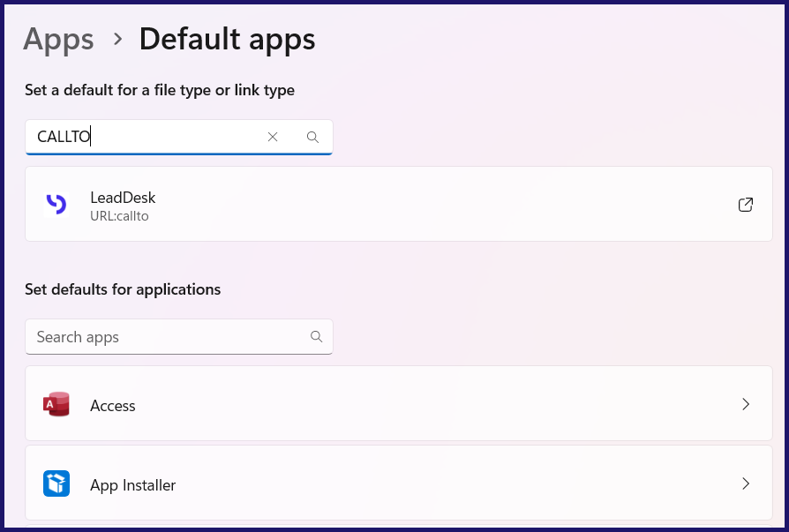Open the App Installer application label

click(133, 485)
